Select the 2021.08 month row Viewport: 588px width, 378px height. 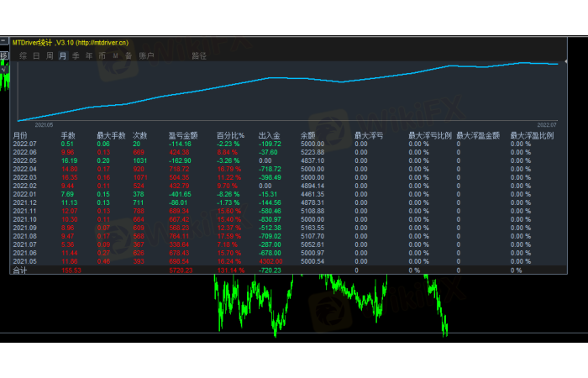pos(288,236)
